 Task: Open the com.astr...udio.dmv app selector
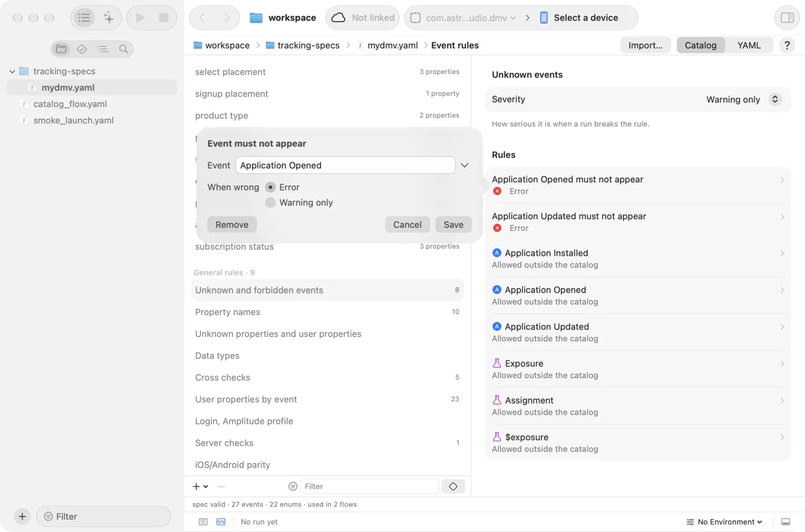[x=463, y=18]
